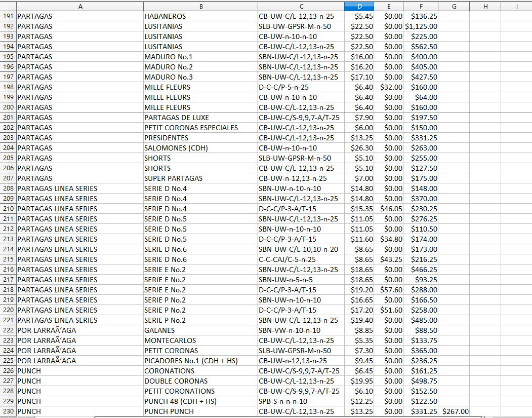The width and height of the screenshot is (532, 418).
Task: Click the SALOMONES (CDH) cell
Action: coord(201,148)
